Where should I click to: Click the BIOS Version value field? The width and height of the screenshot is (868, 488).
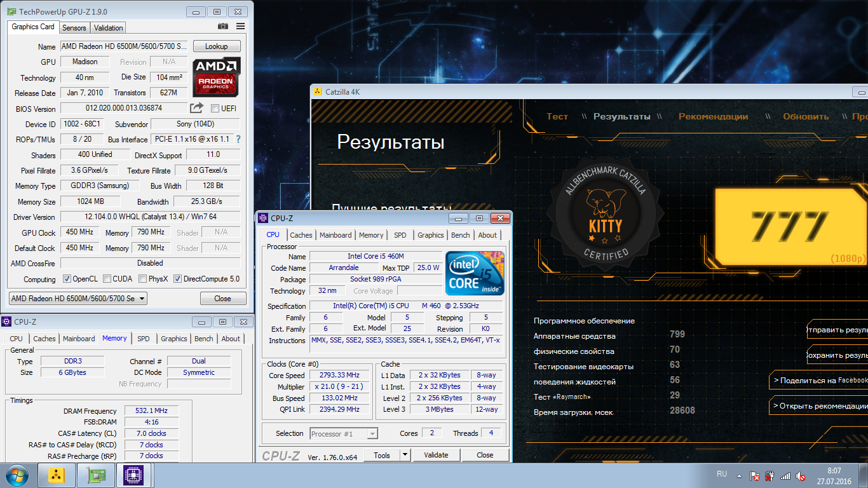[124, 108]
